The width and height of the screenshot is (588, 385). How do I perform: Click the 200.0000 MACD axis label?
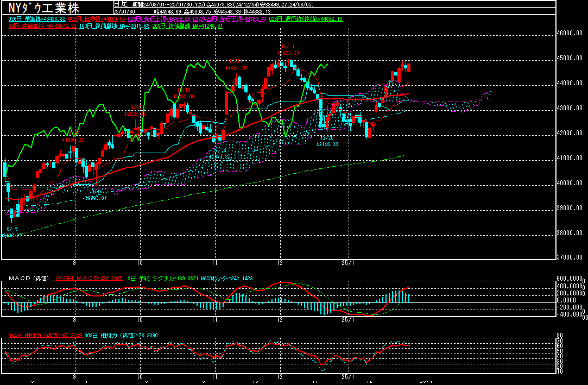click(570, 293)
